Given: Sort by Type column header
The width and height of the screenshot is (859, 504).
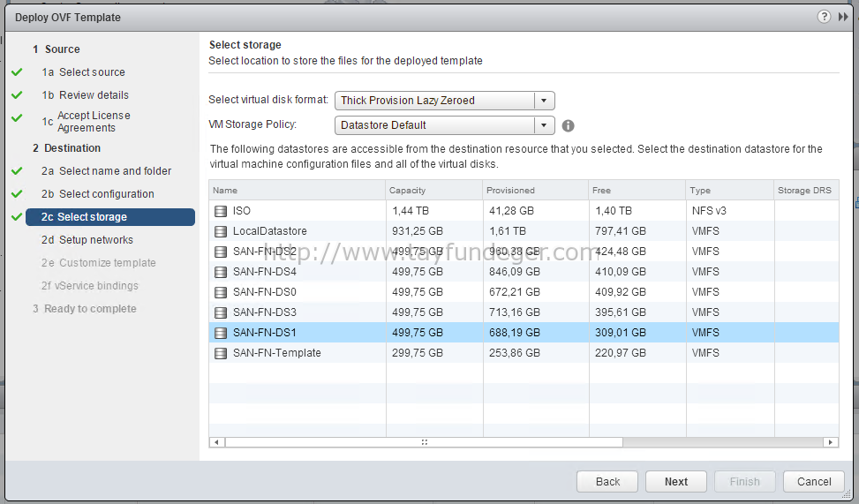Looking at the screenshot, I should click(x=730, y=190).
